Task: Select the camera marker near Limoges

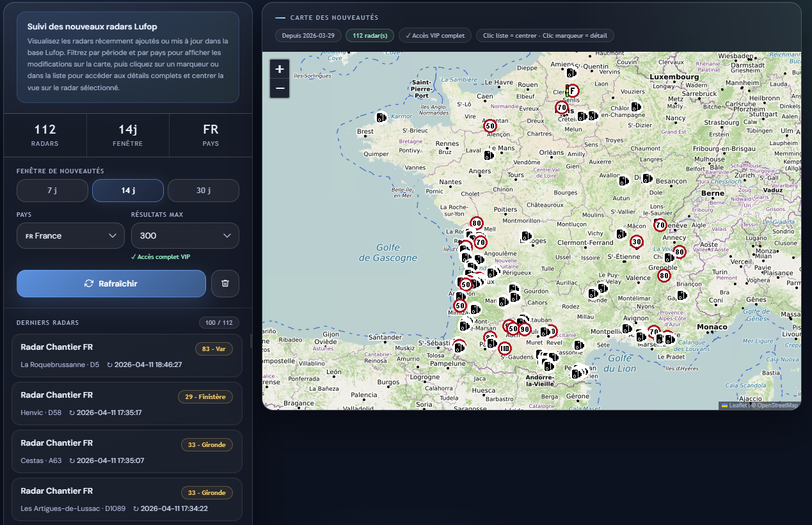Action: 527,237
